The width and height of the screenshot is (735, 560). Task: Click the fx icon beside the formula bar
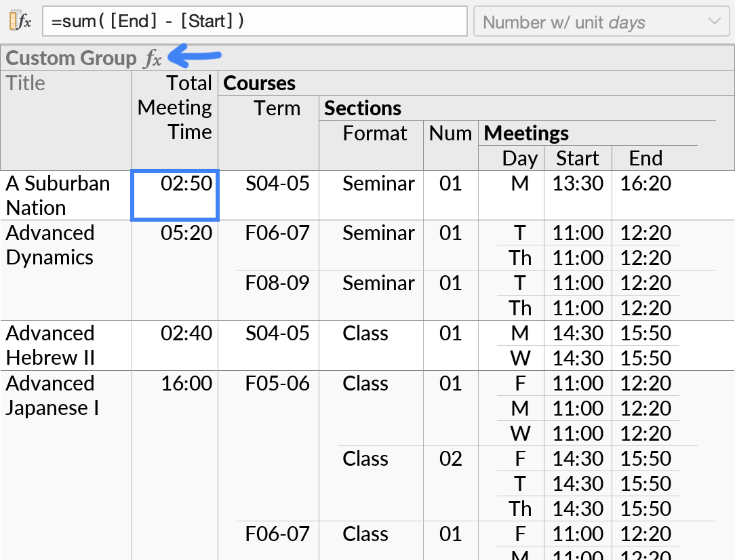[25, 21]
